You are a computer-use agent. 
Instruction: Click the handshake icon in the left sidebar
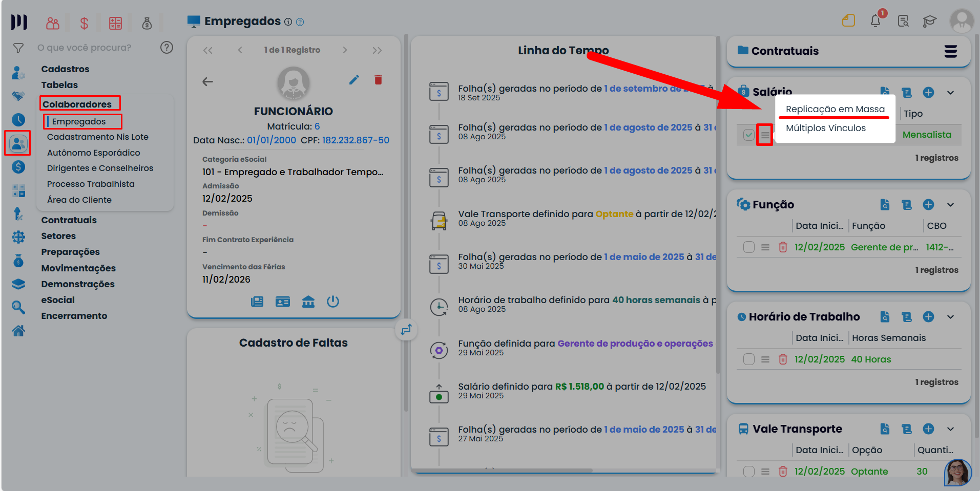[18, 96]
